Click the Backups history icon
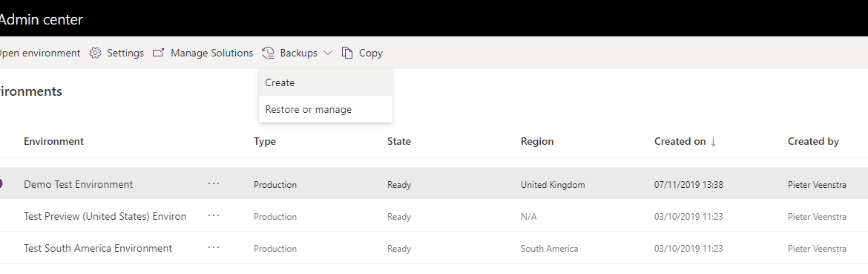Image resolution: width=868 pixels, height=274 pixels. click(x=269, y=53)
